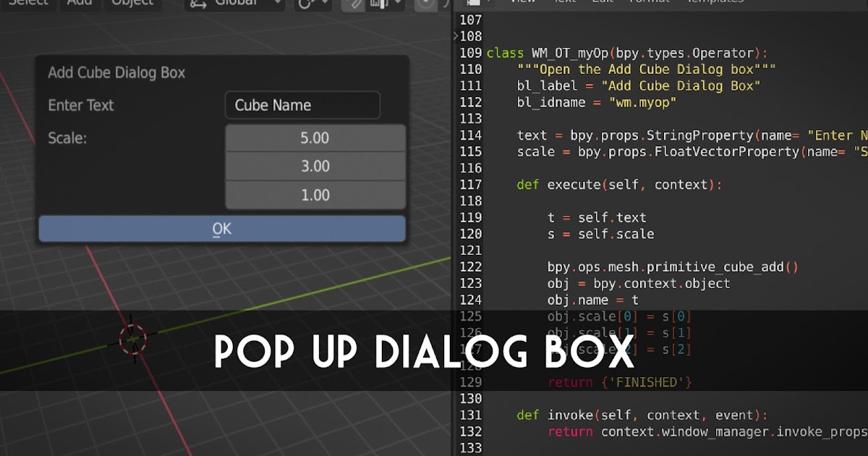Click the Cube Name text input field
Viewport: 868px width, 456px height.
[x=302, y=105]
